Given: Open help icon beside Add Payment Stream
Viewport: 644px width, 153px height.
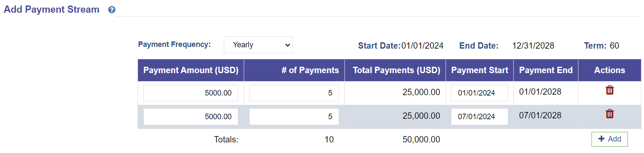Looking at the screenshot, I should 112,10.
